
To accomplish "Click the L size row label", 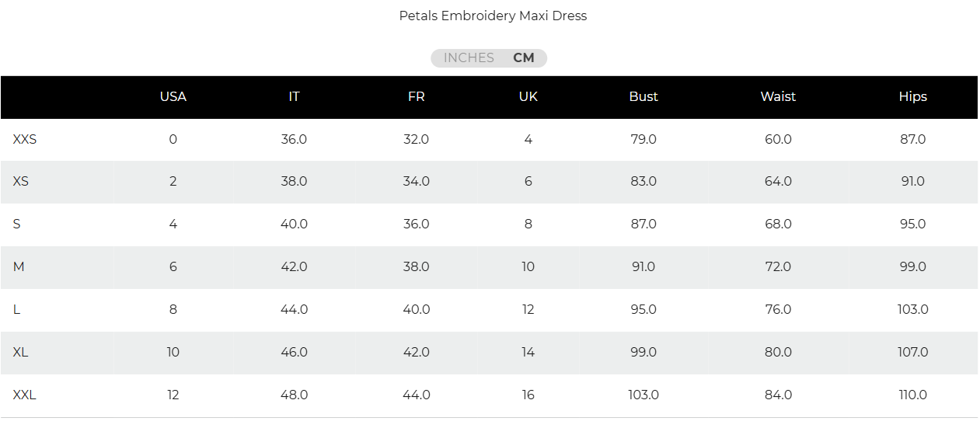I will (x=17, y=310).
